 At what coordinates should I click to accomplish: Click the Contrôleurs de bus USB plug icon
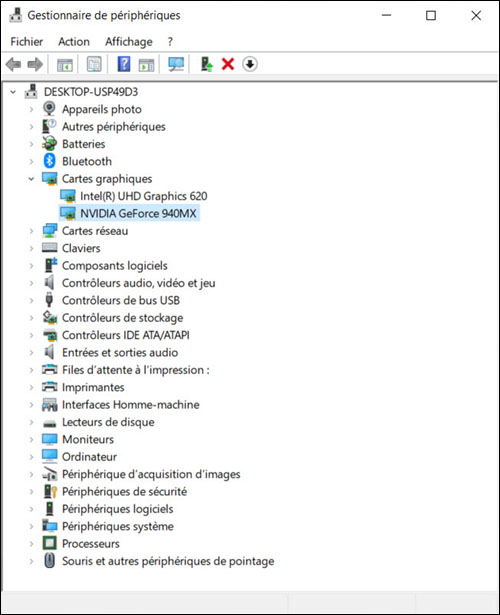(x=49, y=300)
